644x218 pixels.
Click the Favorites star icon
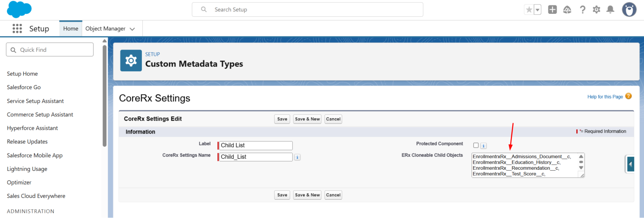pos(529,10)
